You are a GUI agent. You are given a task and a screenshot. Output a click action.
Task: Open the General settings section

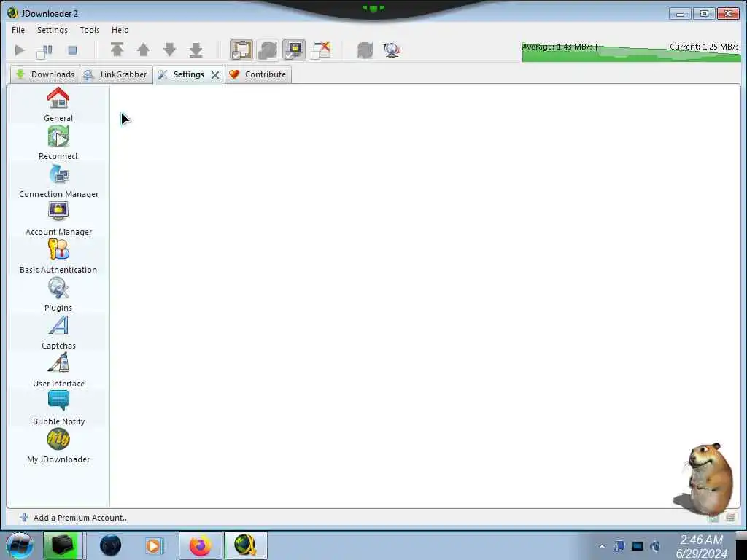(x=58, y=105)
